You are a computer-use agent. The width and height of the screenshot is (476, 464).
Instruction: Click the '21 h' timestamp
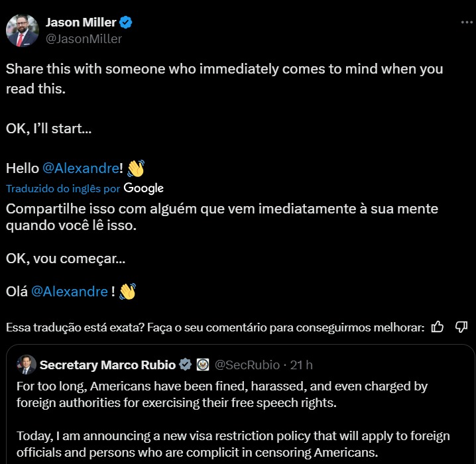pyautogui.click(x=302, y=365)
